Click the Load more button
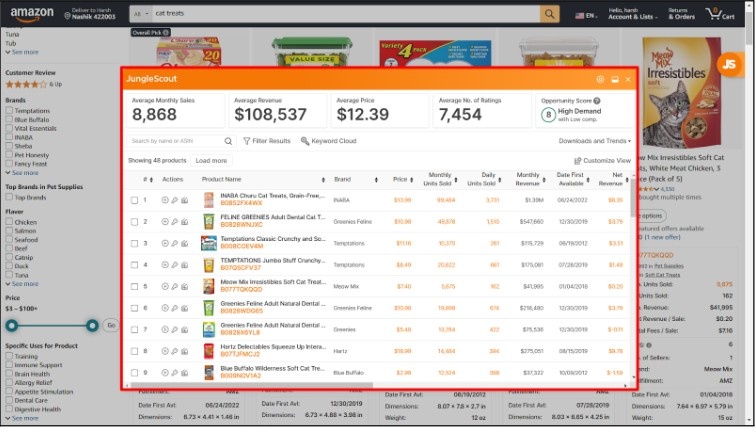 211,161
